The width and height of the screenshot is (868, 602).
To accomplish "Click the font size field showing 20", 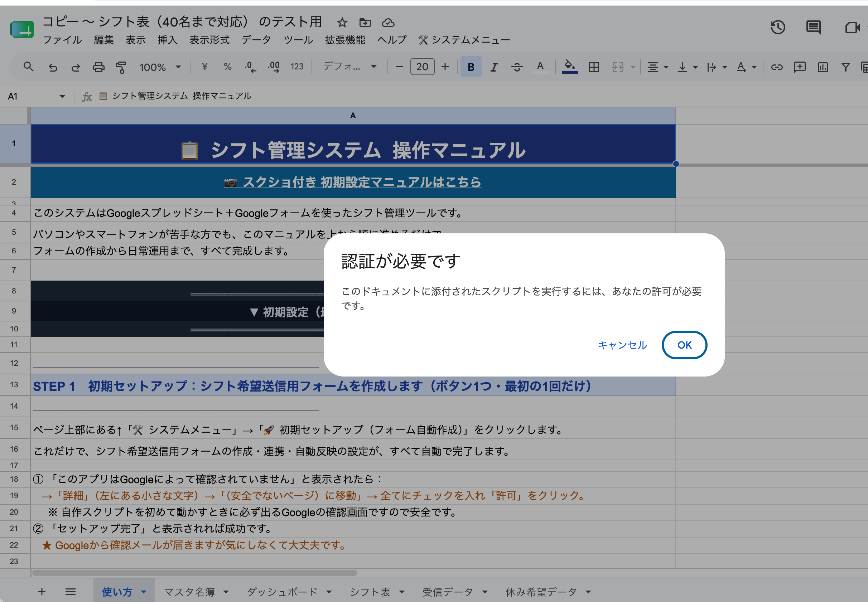I will point(422,67).
